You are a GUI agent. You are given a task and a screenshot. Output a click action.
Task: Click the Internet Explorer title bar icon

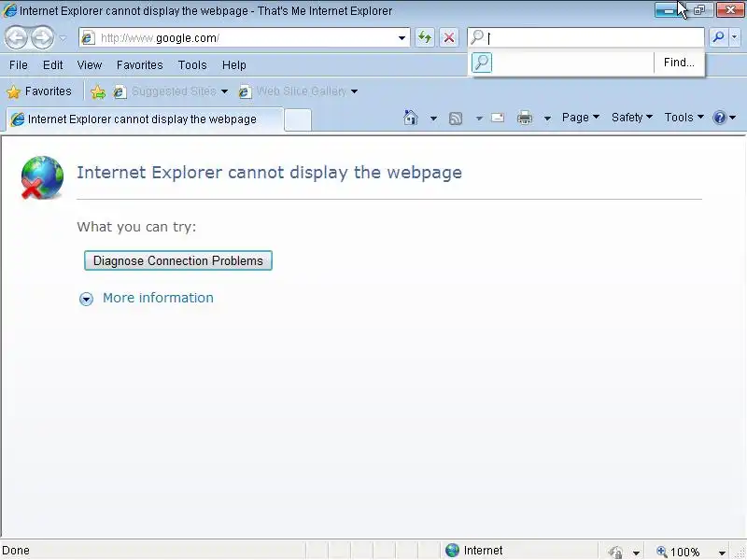[x=9, y=10]
